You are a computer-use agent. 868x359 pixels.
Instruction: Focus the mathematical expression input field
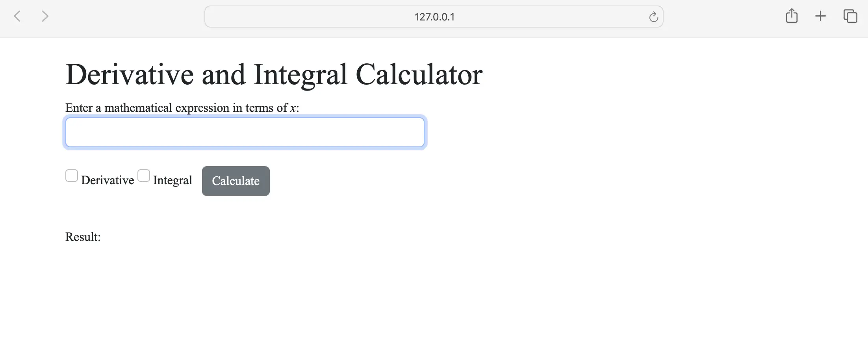[x=245, y=132]
